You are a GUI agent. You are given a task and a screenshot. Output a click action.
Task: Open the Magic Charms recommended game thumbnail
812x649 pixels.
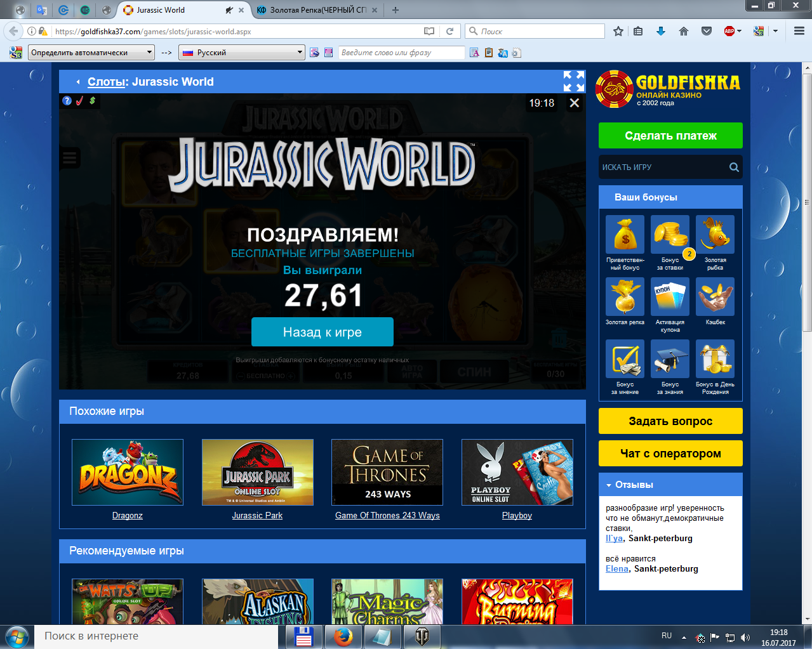387,601
